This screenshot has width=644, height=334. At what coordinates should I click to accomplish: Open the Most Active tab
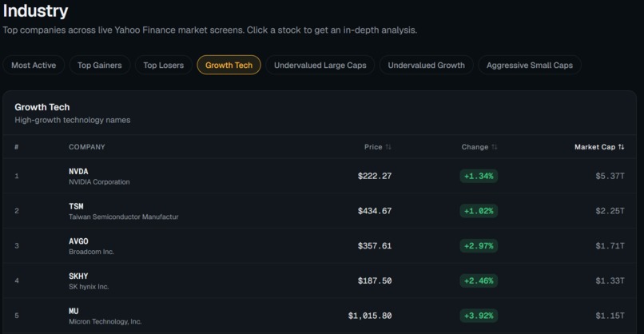tap(34, 65)
